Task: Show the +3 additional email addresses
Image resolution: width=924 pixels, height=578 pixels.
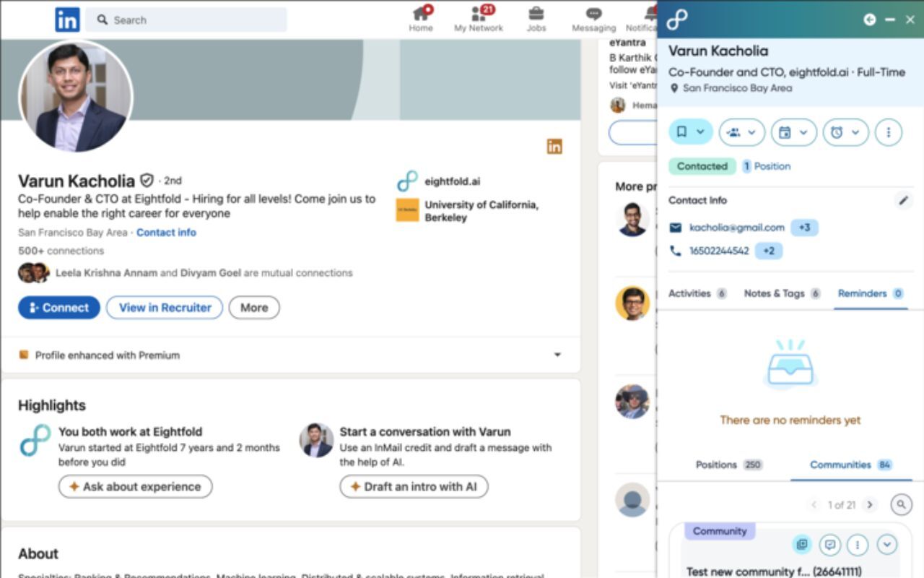Action: pyautogui.click(x=804, y=228)
